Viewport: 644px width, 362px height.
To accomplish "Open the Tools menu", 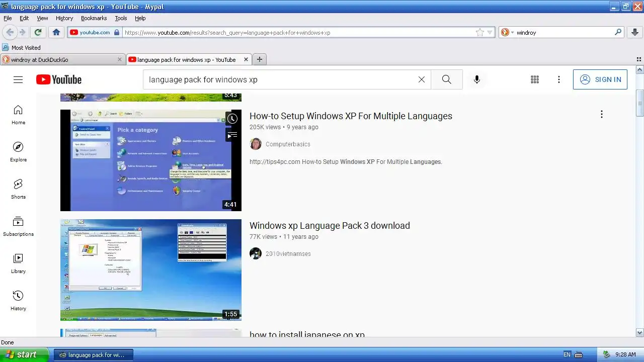I will click(121, 18).
